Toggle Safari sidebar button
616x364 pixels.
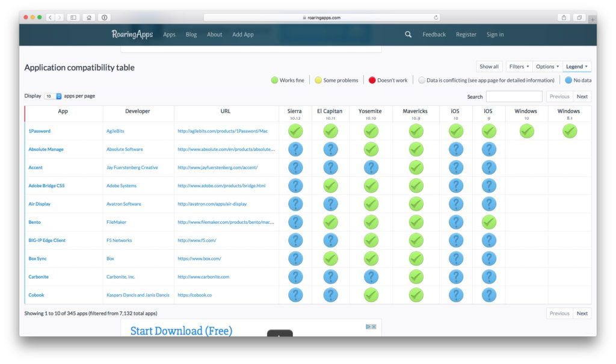click(x=73, y=17)
